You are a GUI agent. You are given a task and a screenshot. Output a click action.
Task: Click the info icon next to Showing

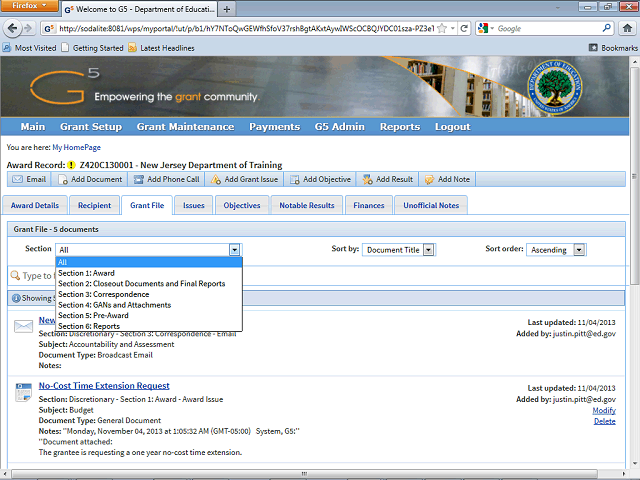click(16, 298)
